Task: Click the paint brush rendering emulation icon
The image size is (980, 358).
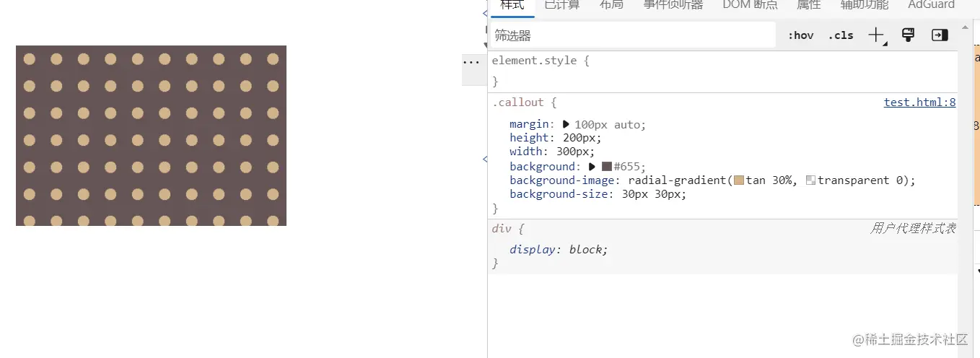Action: tap(909, 35)
